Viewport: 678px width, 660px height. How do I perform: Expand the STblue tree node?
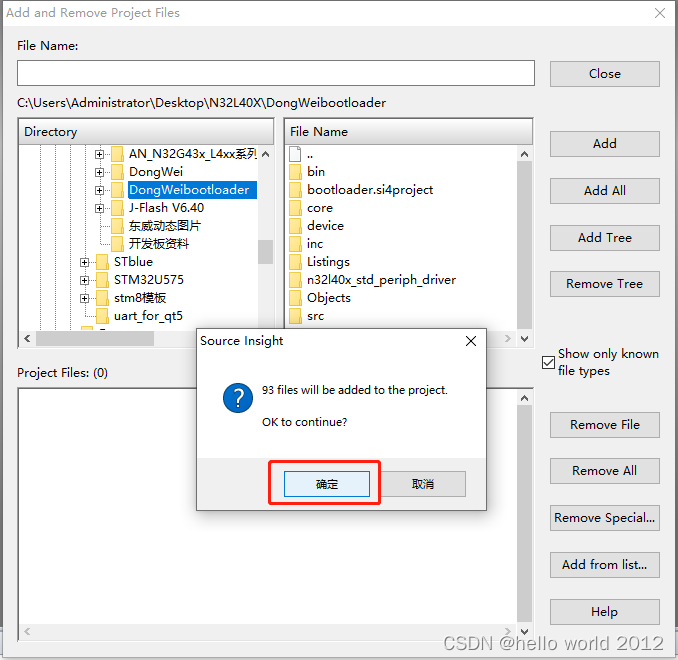[x=84, y=263]
